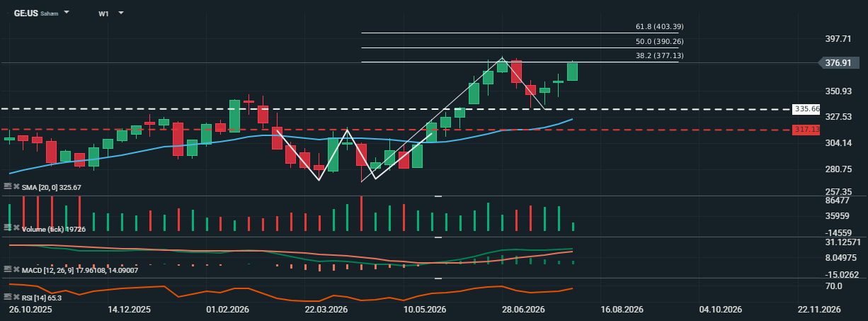Viewport: 868px width, 321px height.
Task: Click the GE:US symbol name
Action: 26,13
